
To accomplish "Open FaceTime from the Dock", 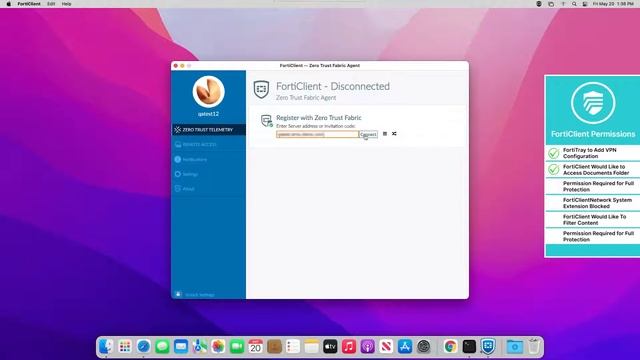I will point(237,347).
